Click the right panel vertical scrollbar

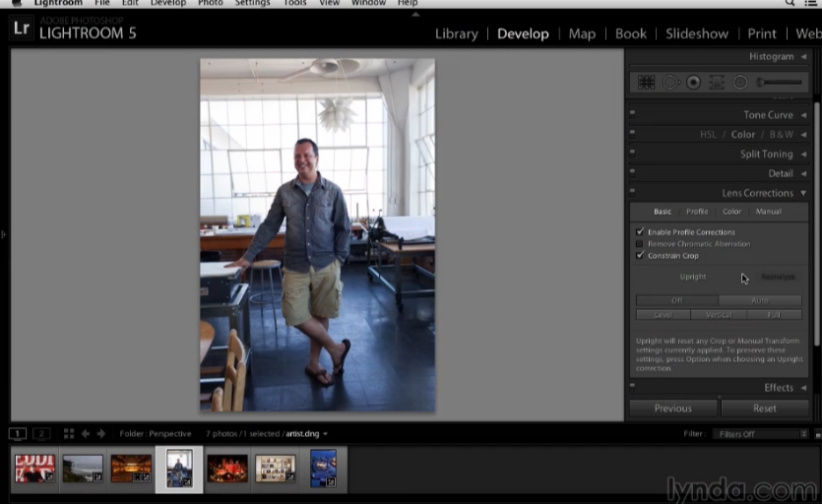[x=817, y=223]
